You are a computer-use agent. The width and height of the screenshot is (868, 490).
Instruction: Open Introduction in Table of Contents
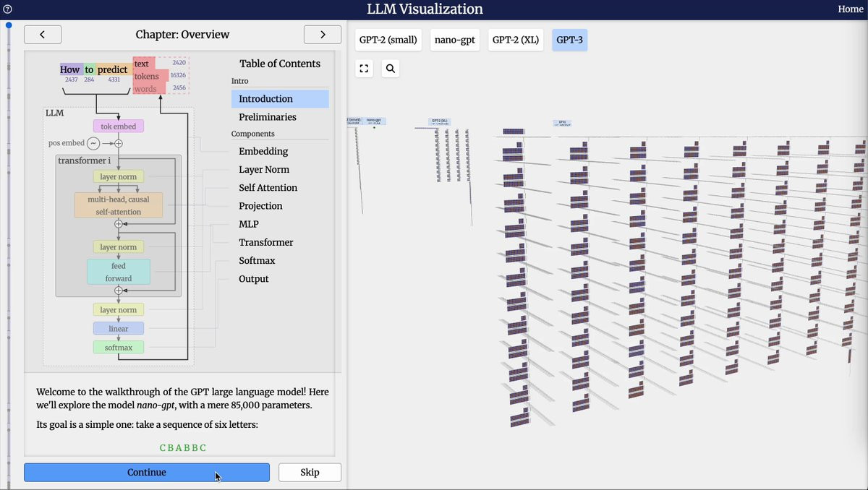click(280, 99)
